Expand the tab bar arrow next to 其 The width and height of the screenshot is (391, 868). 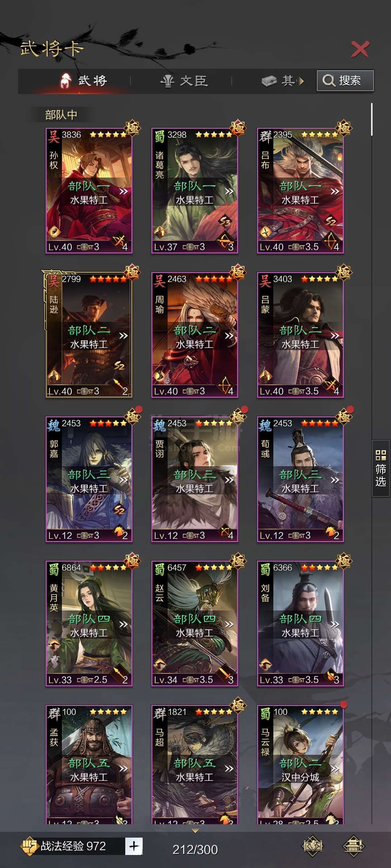coord(301,81)
